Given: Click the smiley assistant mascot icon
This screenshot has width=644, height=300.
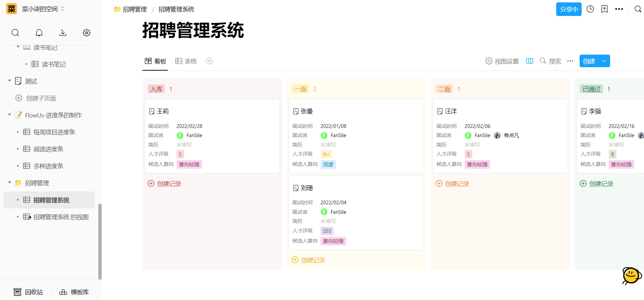Looking at the screenshot, I should [x=632, y=276].
